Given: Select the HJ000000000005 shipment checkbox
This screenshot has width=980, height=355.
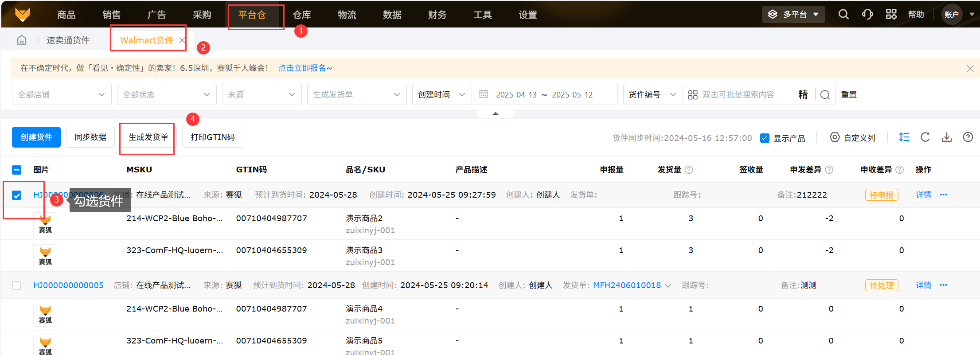Looking at the screenshot, I should coord(17,285).
